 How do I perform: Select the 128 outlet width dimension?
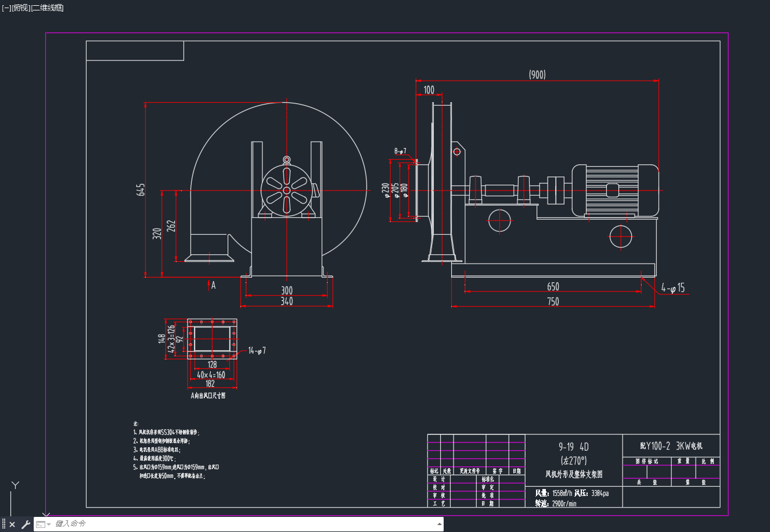coord(212,365)
